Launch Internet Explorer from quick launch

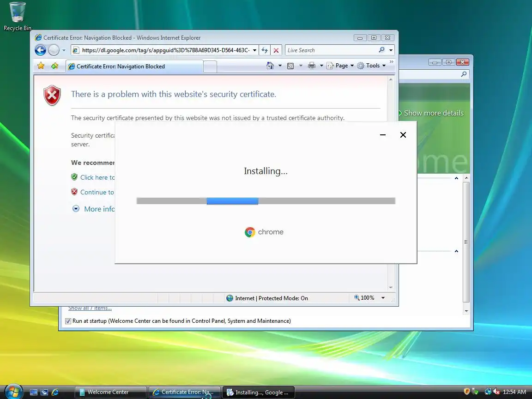coord(55,392)
